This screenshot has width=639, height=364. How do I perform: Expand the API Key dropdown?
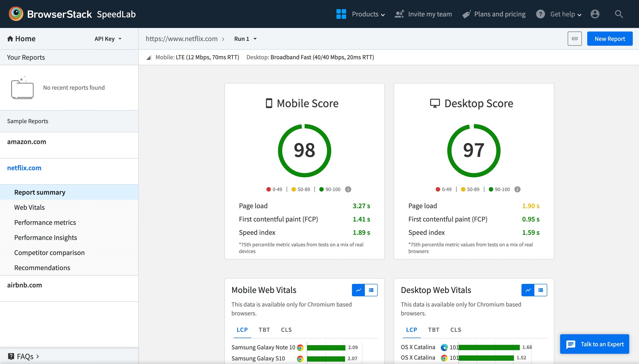(x=108, y=39)
